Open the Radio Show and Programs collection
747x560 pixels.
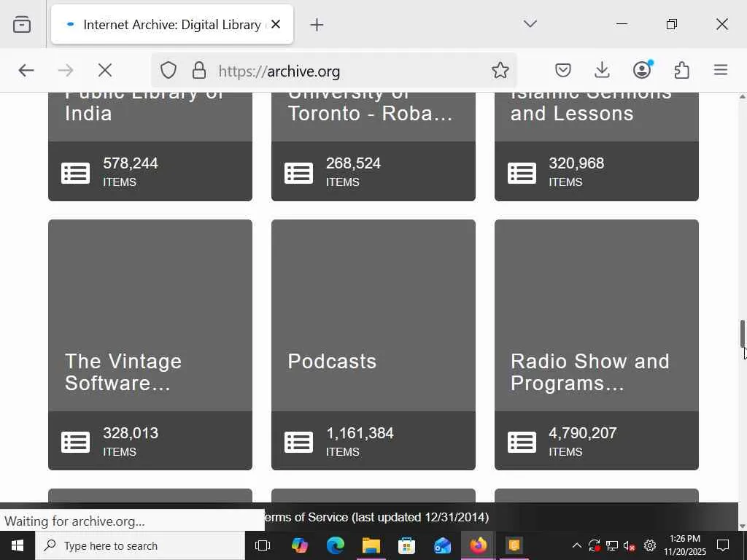point(596,344)
